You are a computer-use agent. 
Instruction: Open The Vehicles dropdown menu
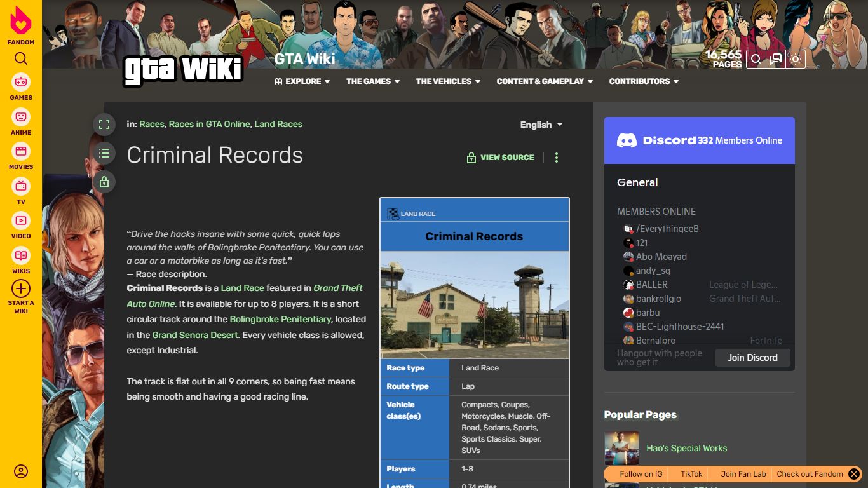pos(448,81)
